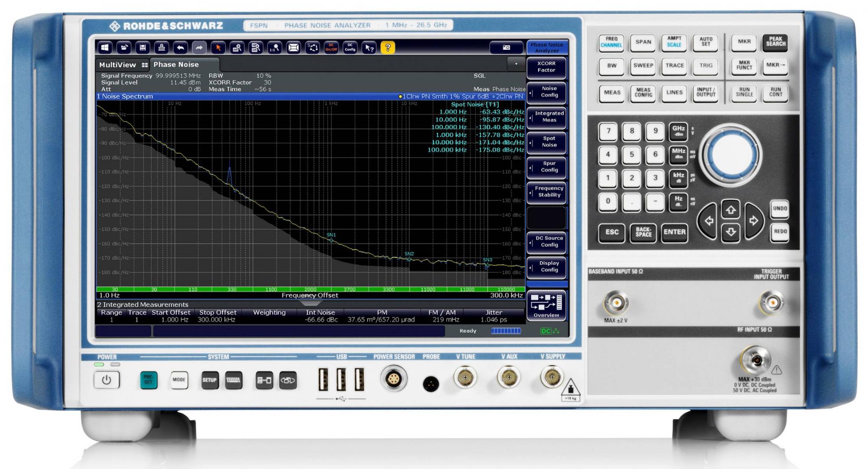Expand the Spot Noise softkey submenu
868x469 pixels.
point(547,142)
